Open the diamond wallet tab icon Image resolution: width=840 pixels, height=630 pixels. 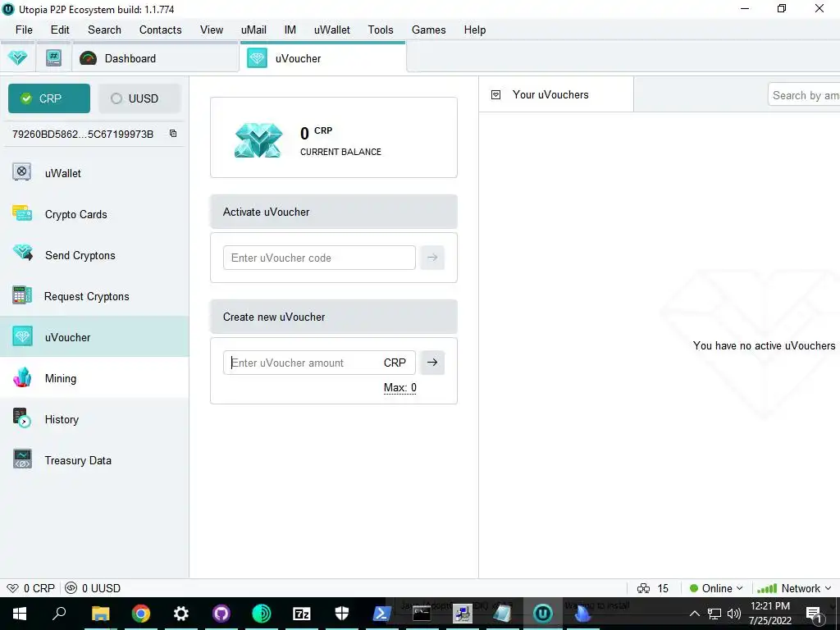18,58
